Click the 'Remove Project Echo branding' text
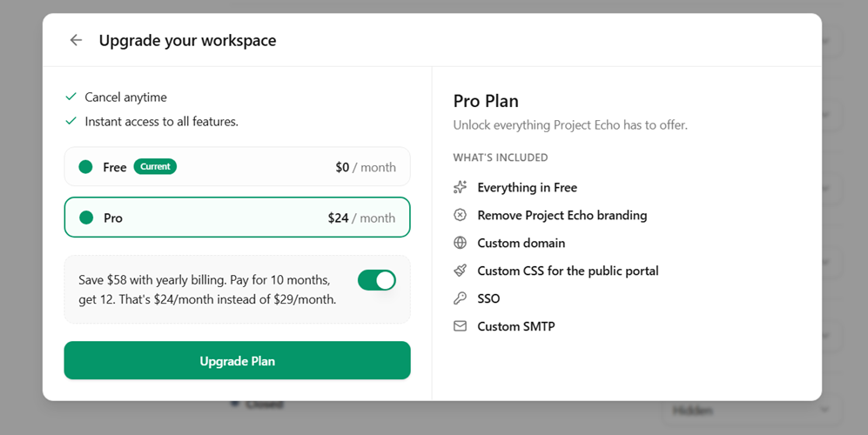This screenshot has height=435, width=868. (562, 215)
